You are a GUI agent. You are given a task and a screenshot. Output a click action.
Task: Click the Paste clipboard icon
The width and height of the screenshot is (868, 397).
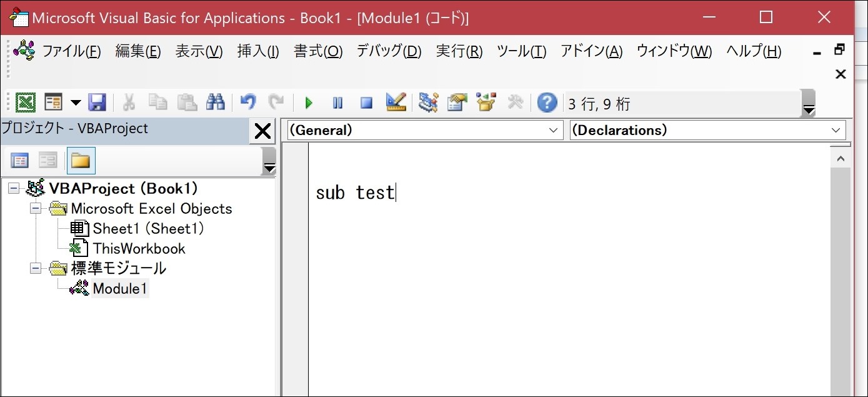[x=186, y=102]
